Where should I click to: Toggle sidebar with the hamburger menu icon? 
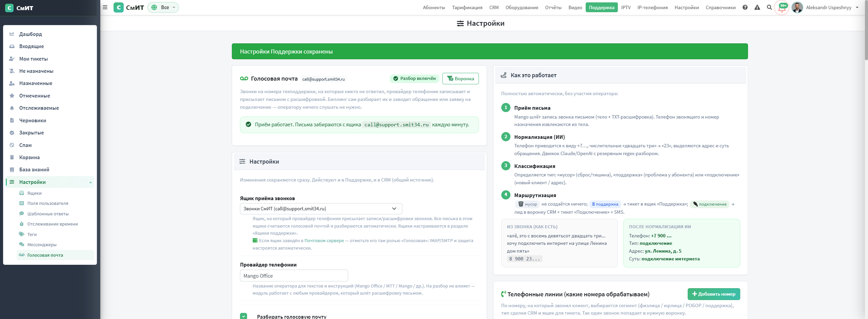(x=105, y=7)
